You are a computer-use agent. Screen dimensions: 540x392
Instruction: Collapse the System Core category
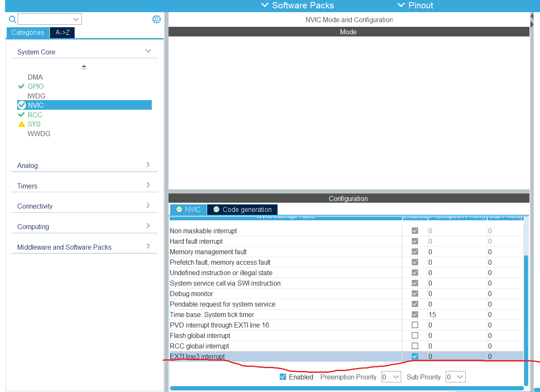148,51
